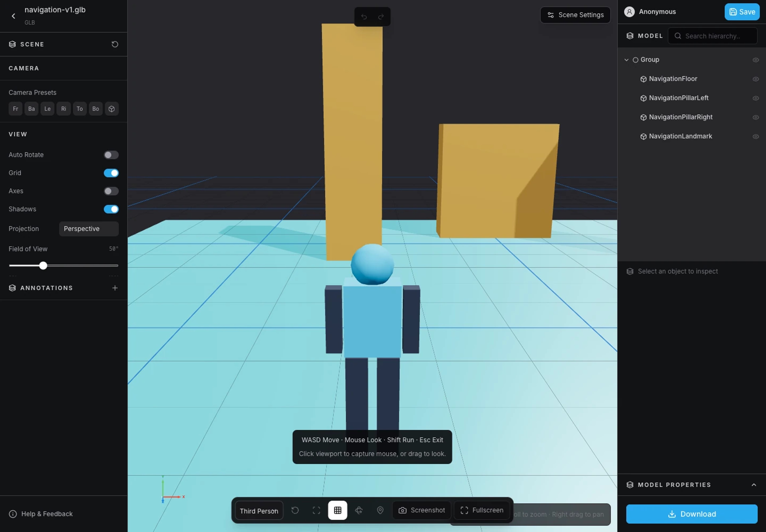Click the MODEL layers icon

pyautogui.click(x=630, y=36)
